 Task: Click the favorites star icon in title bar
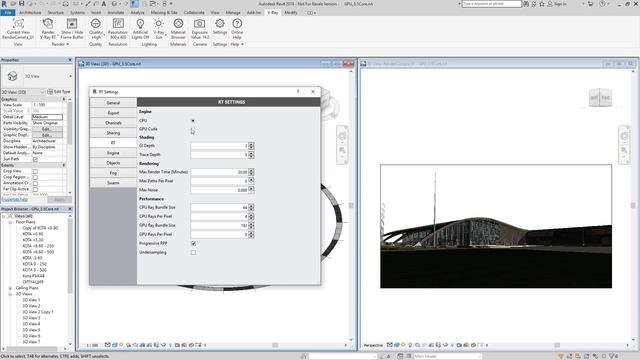pos(542,4)
